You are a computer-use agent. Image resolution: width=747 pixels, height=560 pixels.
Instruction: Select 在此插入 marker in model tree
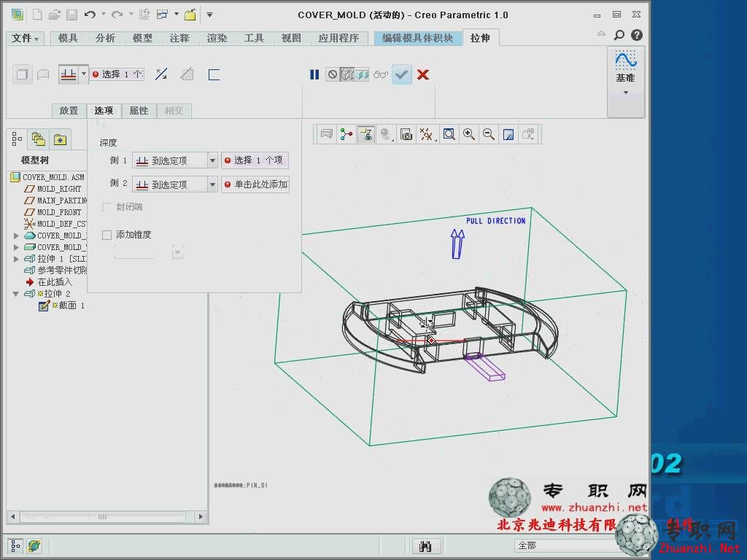coord(50,282)
